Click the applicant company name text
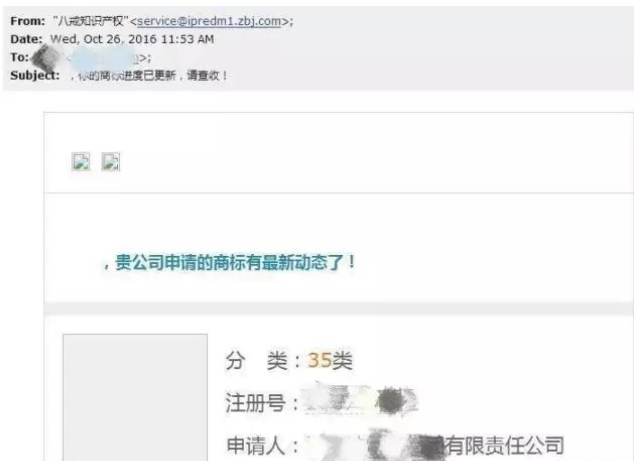This screenshot has width=634, height=461. click(x=434, y=445)
